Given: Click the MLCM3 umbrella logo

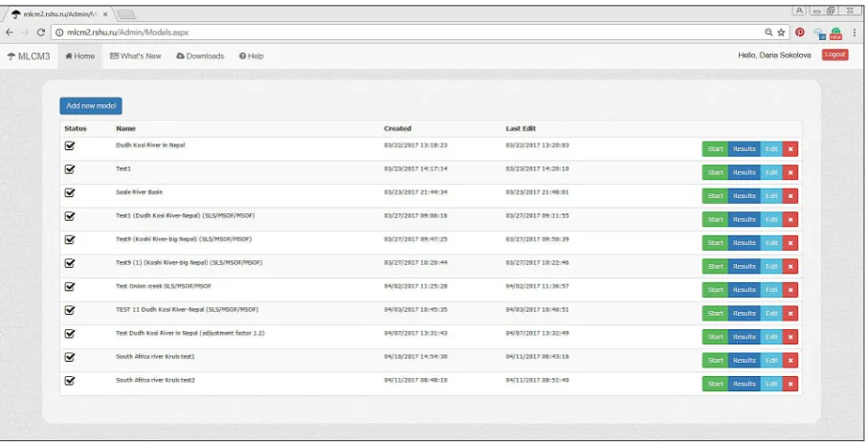Looking at the screenshot, I should [29, 55].
